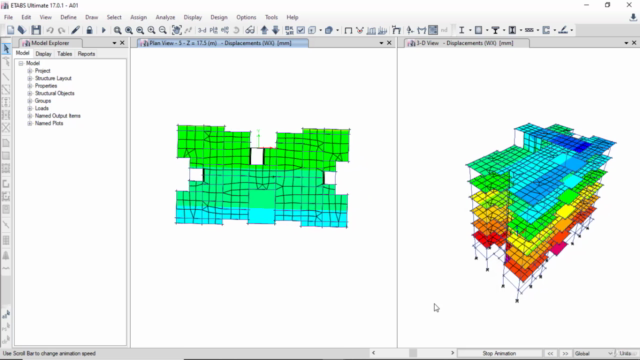
Task: Click the Run Analysis play icon
Action: pyautogui.click(x=103, y=30)
